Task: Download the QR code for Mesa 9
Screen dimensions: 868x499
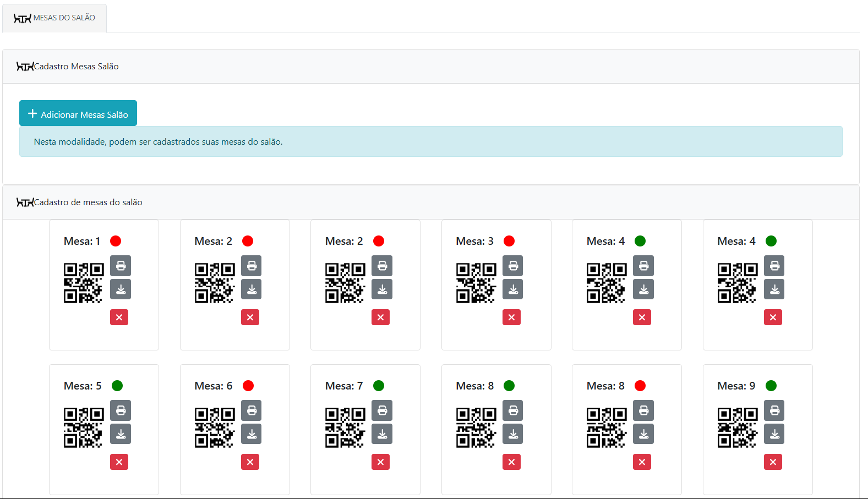Action: point(774,434)
